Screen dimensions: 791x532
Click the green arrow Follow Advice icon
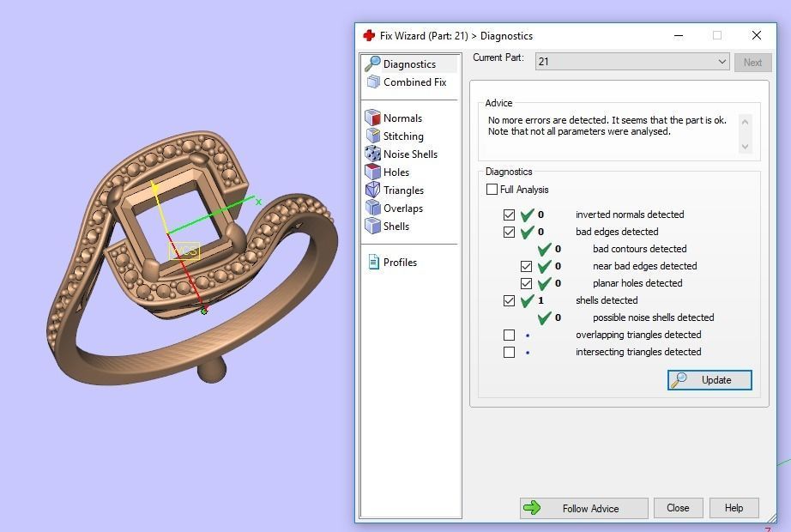tap(532, 508)
